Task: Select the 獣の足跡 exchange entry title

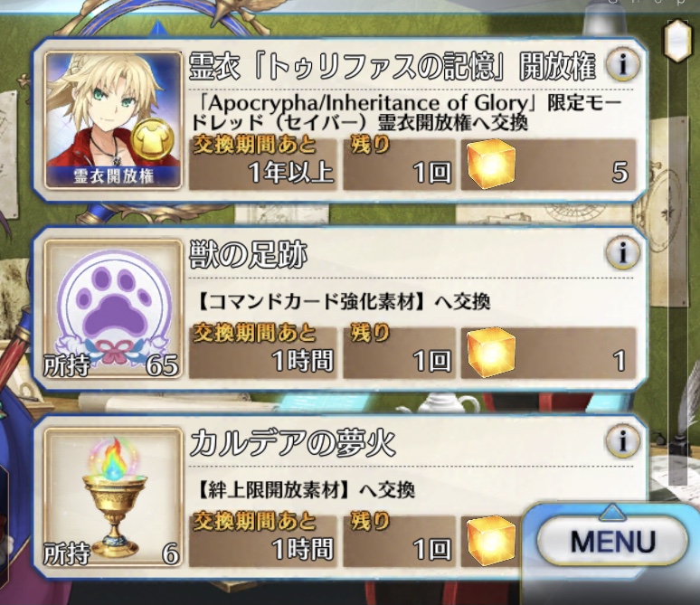Action: 248,254
